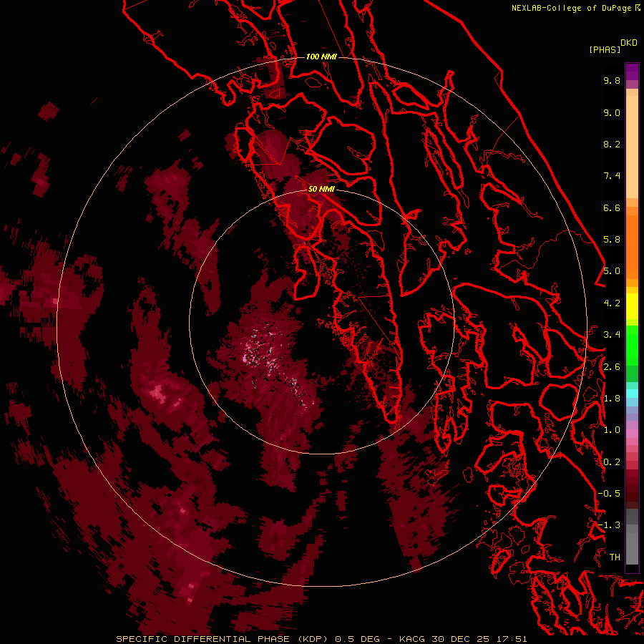Click the -1.3 value on the scale

[x=609, y=525]
